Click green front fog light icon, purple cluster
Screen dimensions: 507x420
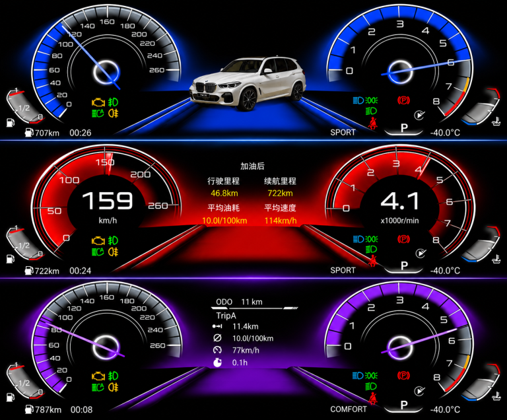(113, 376)
